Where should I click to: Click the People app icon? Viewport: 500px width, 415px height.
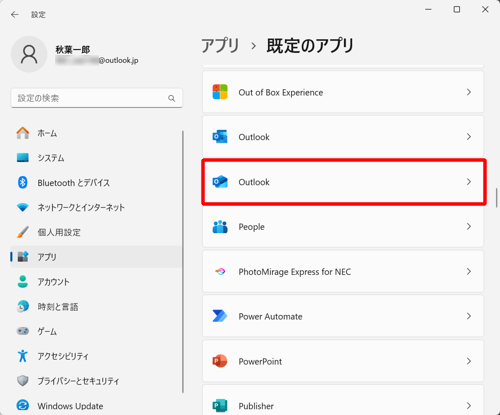(220, 227)
